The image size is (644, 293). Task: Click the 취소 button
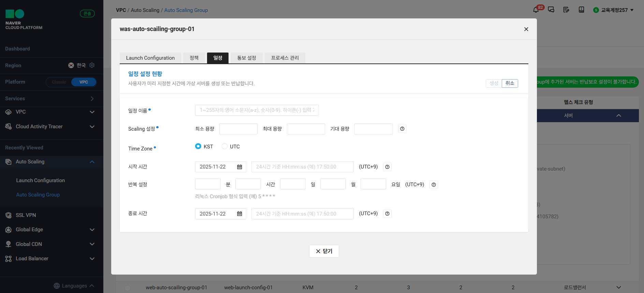(510, 83)
